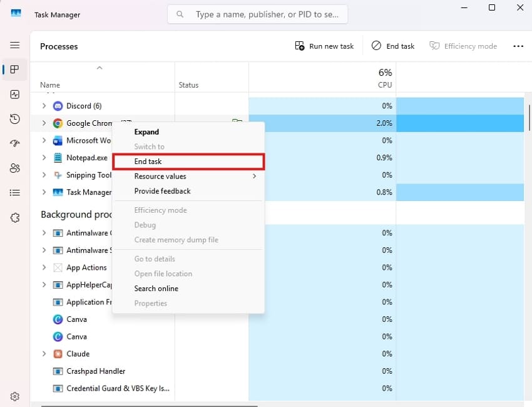
Task: Click the Google Chrome app icon
Action: click(x=58, y=123)
